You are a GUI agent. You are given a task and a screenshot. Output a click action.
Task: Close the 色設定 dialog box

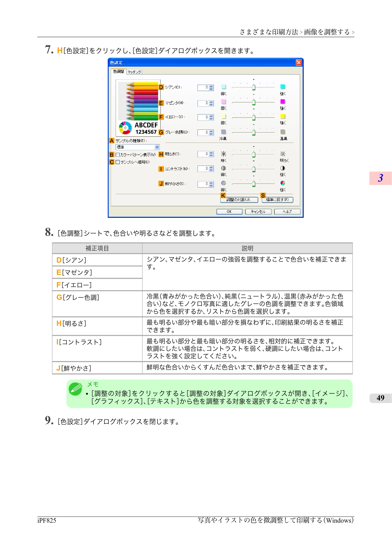(299, 62)
